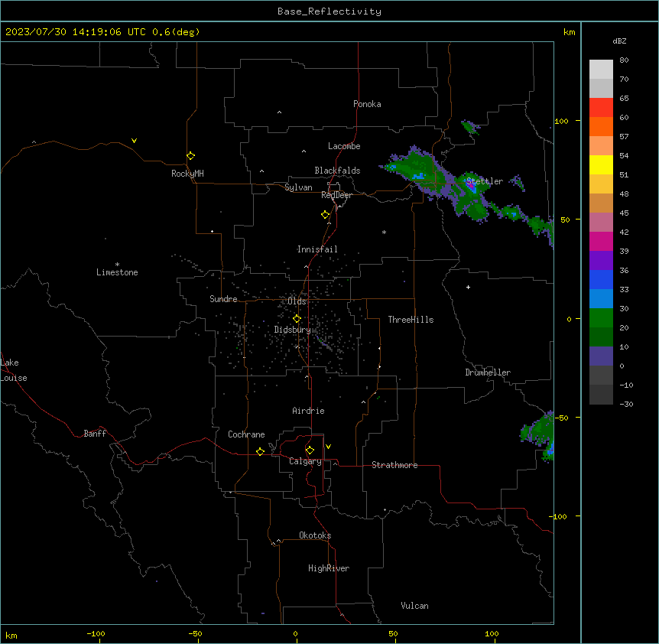Pick the slate purple 10 dBZ legend swatch
The image size is (659, 644).
(601, 356)
